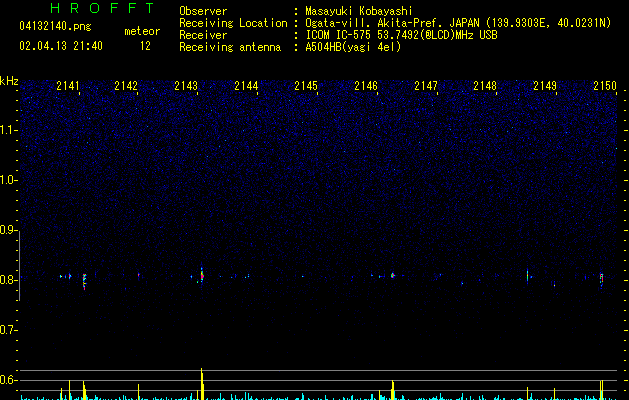The width and height of the screenshot is (629, 400).
Task: Click the long meteor echo just after 2141
Action: (x=84, y=282)
